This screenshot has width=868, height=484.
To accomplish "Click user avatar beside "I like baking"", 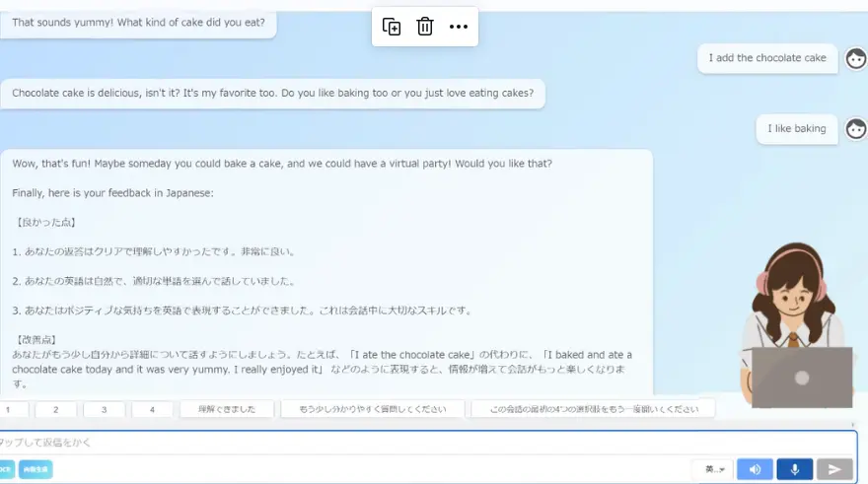I will 855,128.
